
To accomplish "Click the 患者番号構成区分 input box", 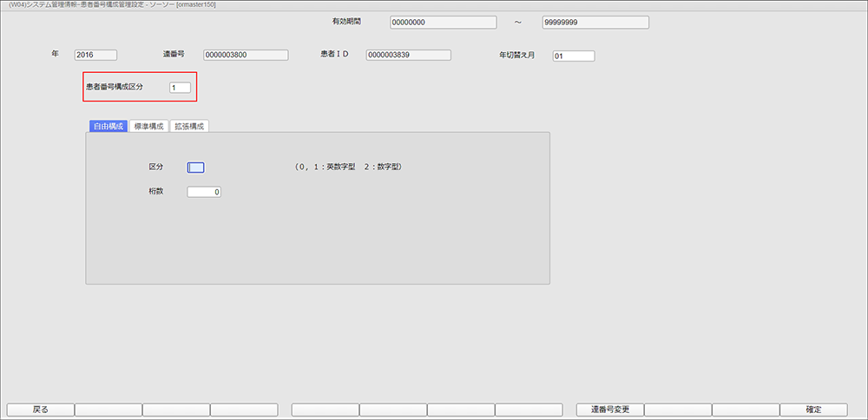I will (180, 88).
